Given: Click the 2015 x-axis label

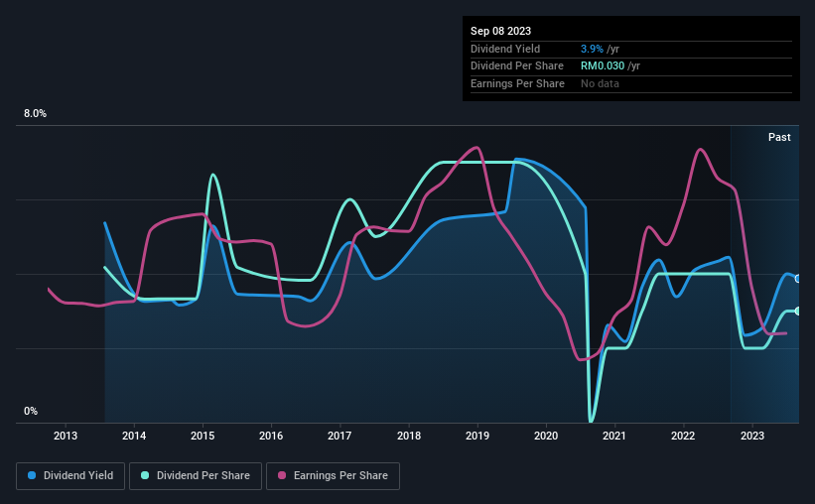Looking at the screenshot, I should tap(203, 436).
